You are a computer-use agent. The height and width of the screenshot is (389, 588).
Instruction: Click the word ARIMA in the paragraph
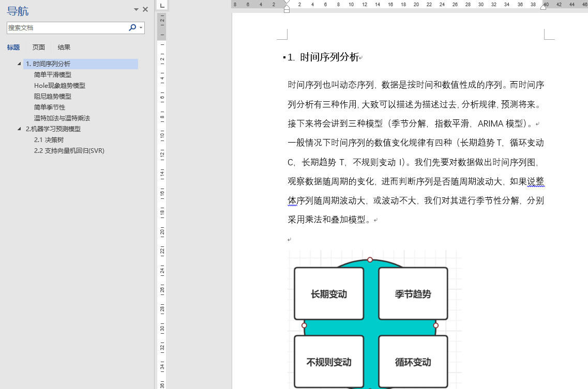[490, 123]
